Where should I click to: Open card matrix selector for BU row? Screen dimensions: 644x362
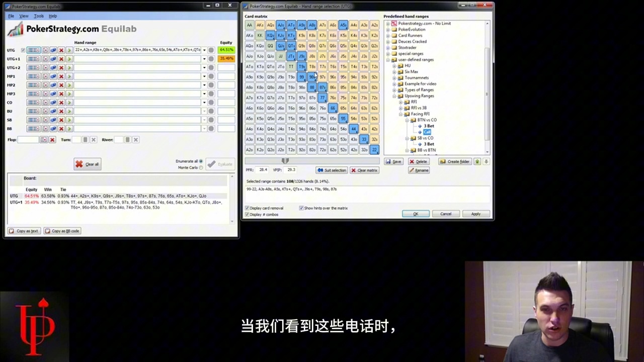pos(34,111)
